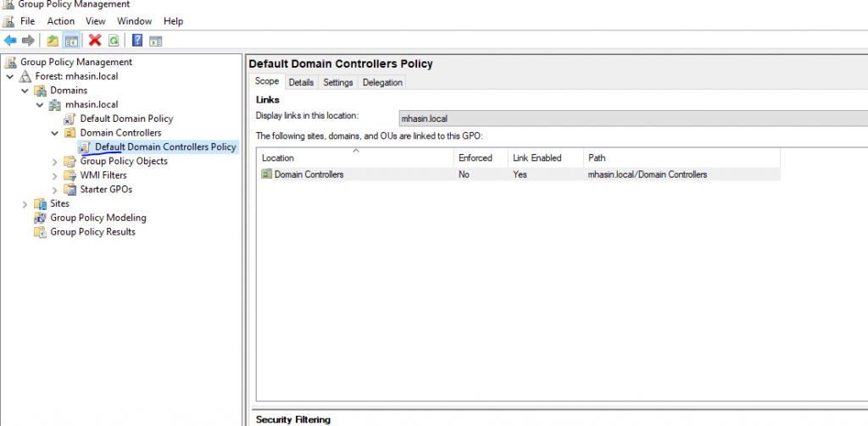Click the MMC document icon beside File menu
Viewport: 868px width, 426px height.
pyautogui.click(x=8, y=21)
